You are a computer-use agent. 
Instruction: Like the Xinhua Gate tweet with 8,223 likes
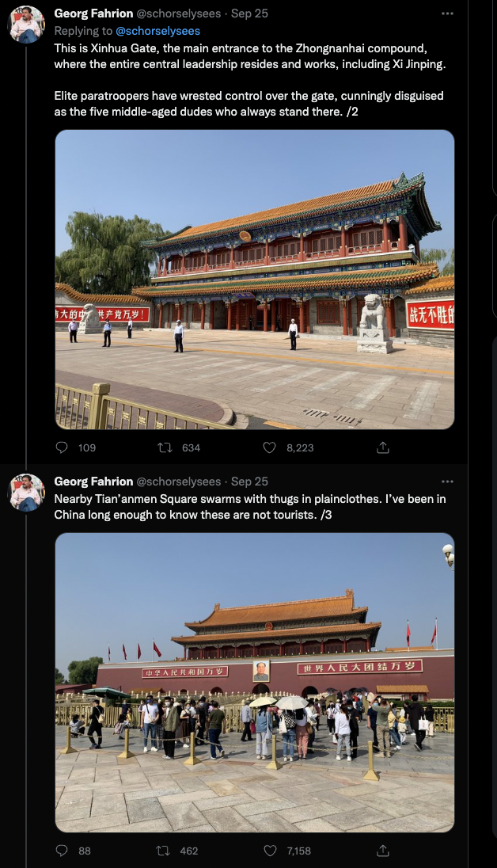tap(269, 447)
